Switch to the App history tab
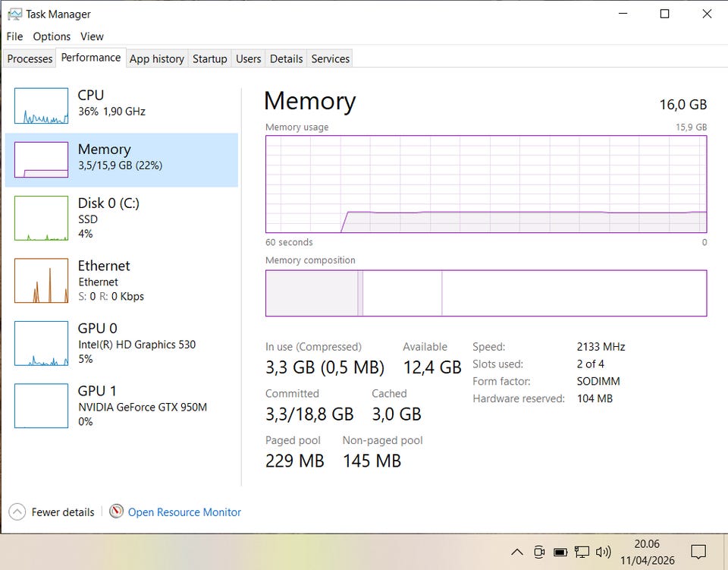 157,59
